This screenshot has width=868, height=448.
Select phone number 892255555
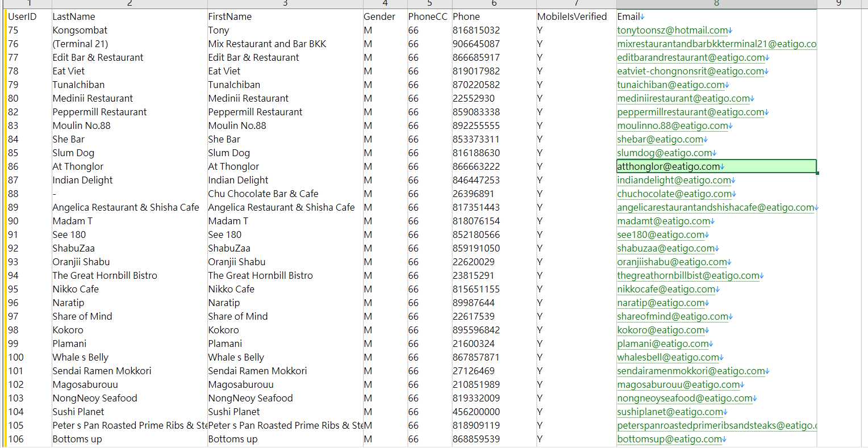tap(494, 125)
